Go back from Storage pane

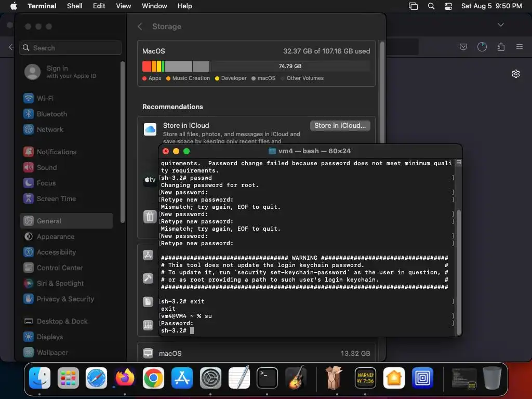pyautogui.click(x=140, y=26)
